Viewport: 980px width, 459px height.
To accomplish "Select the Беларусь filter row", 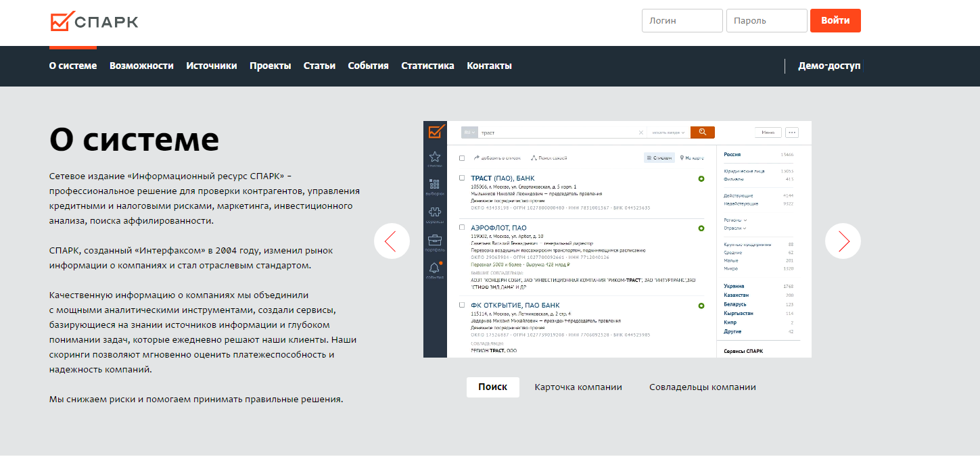I will 759,305.
